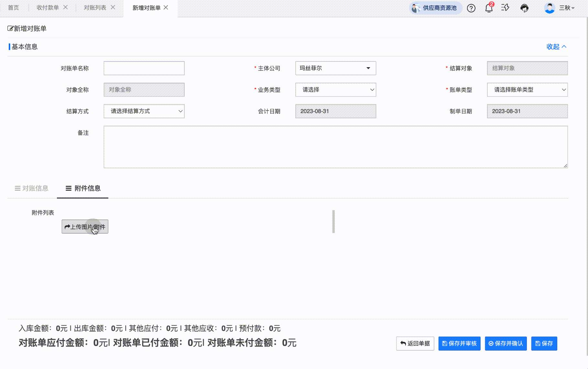Open the 账单类型 dropdown
Viewport: 588px width, 369px height.
coord(527,90)
